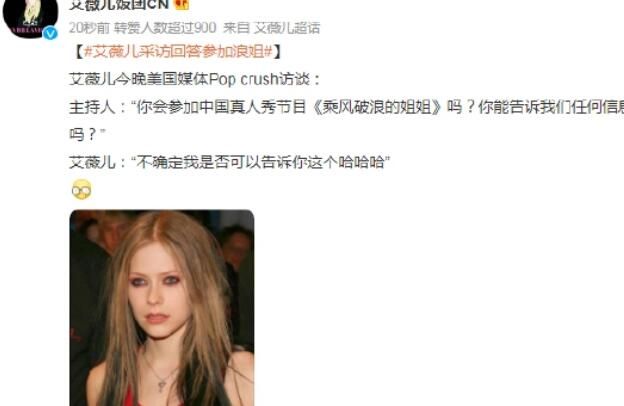The height and width of the screenshot is (406, 624).
Task: Click the glasses emoji below the post text
Action: (82, 190)
